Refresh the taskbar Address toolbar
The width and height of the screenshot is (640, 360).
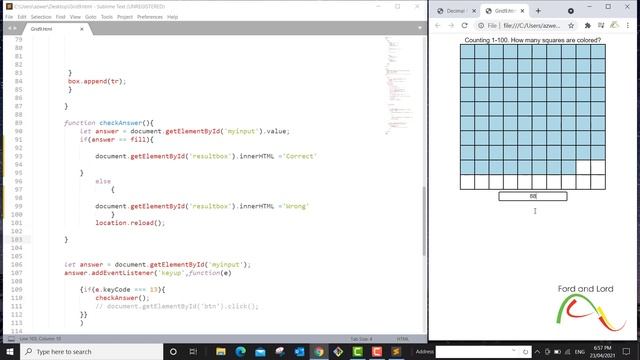coord(525,351)
